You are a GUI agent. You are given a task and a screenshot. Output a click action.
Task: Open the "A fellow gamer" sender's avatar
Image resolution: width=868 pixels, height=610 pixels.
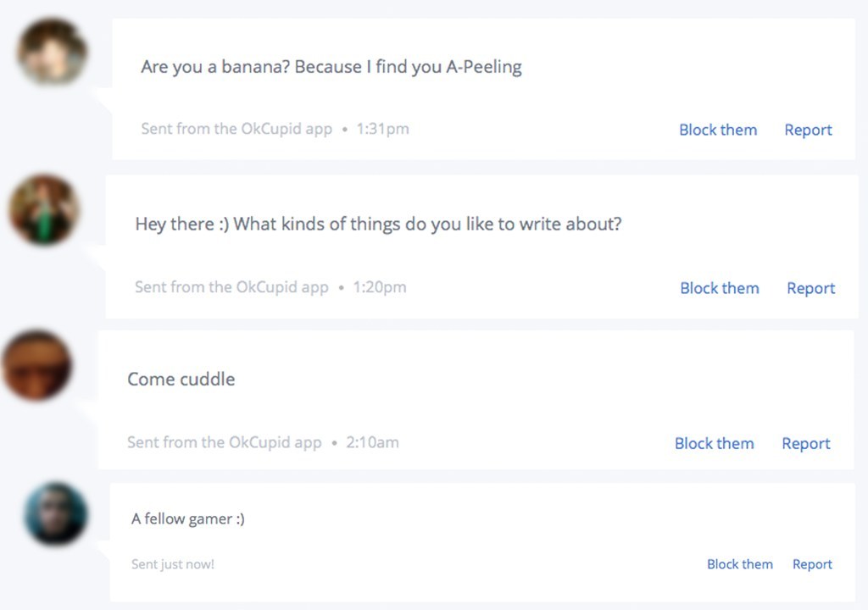56,513
